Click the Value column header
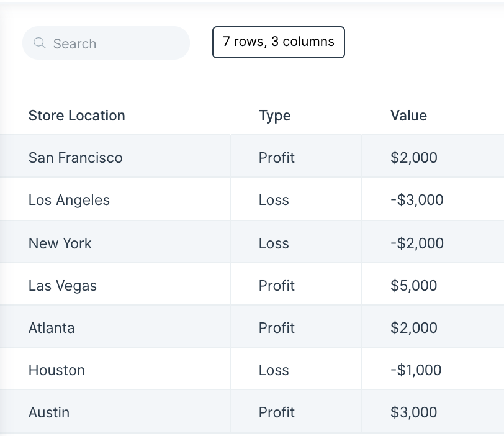The height and width of the screenshot is (436, 504). (x=408, y=116)
